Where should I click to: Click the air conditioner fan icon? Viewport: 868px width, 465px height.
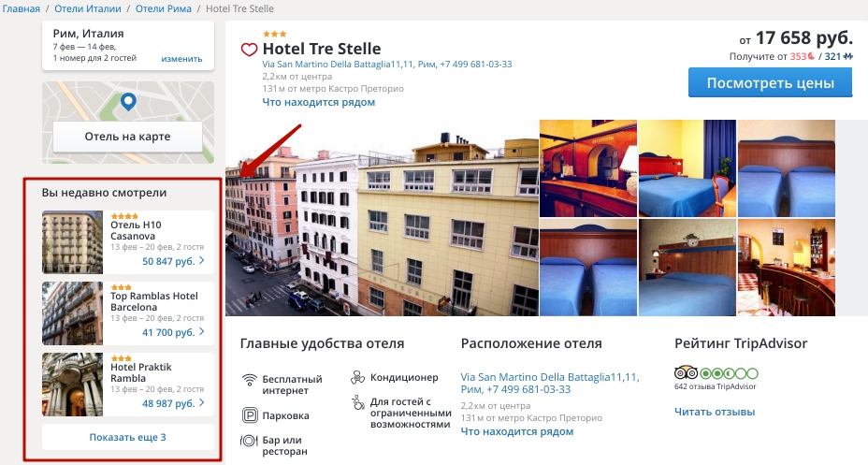[357, 378]
